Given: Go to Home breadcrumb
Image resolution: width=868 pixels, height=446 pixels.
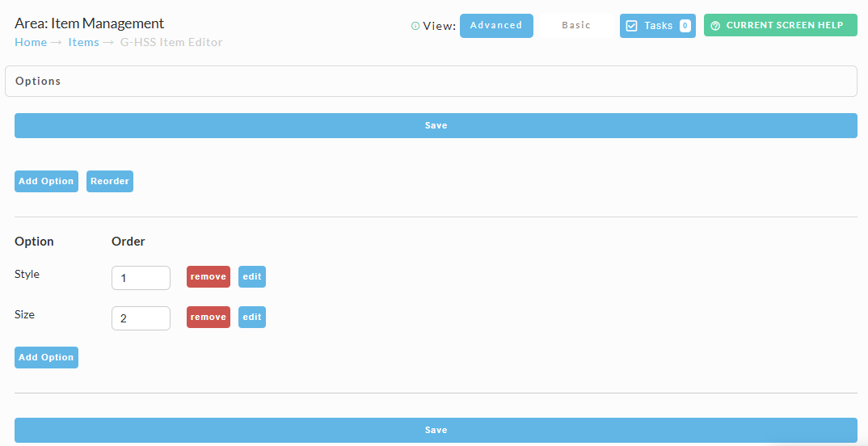Looking at the screenshot, I should 31,43.
